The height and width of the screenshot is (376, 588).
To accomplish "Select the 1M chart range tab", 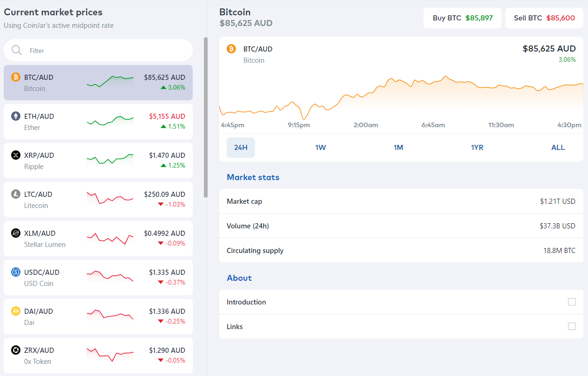I will tap(398, 148).
